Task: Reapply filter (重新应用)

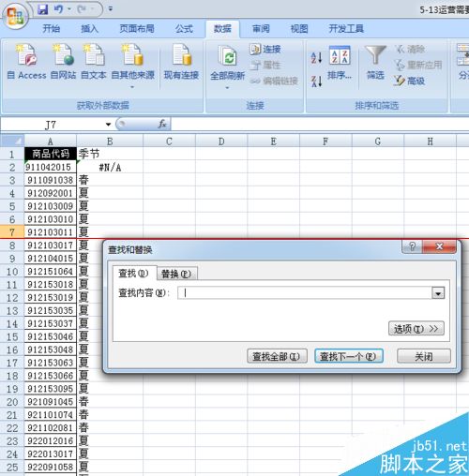Action: (418, 65)
